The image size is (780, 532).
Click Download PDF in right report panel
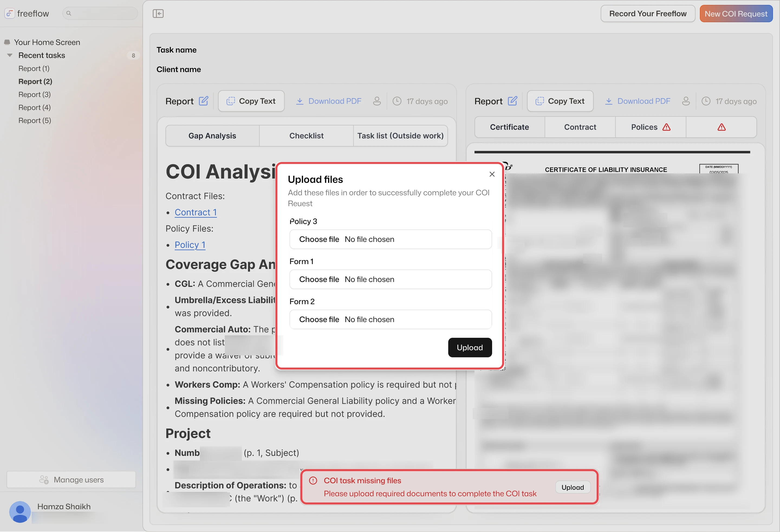tap(638, 101)
